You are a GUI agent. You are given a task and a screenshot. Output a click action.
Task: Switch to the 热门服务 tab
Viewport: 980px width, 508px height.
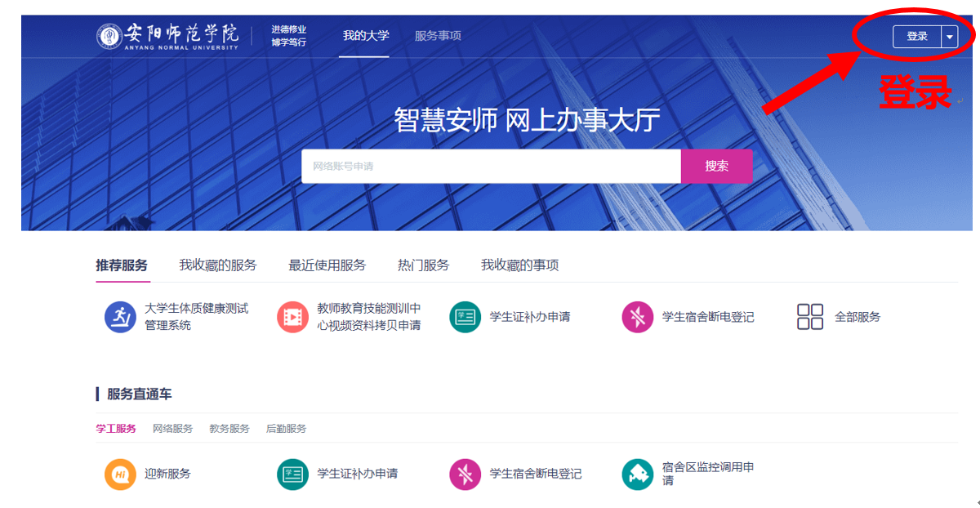pos(423,265)
